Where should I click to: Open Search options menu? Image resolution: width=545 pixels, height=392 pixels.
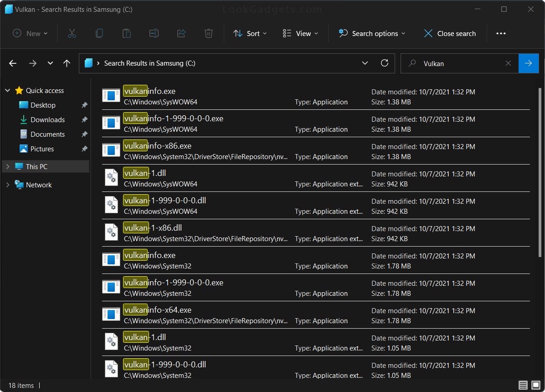(372, 33)
